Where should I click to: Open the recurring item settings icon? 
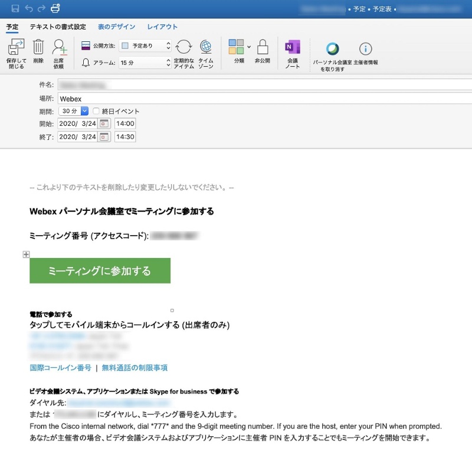tap(183, 47)
